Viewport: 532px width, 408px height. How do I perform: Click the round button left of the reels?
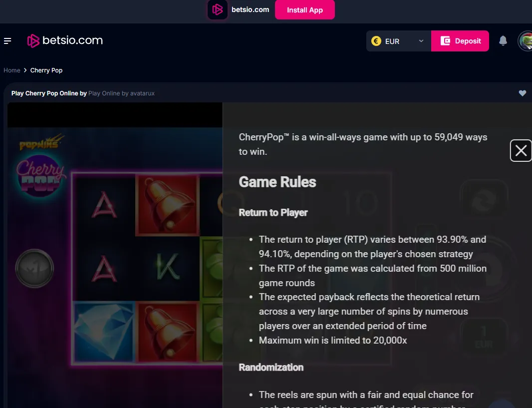[34, 269]
